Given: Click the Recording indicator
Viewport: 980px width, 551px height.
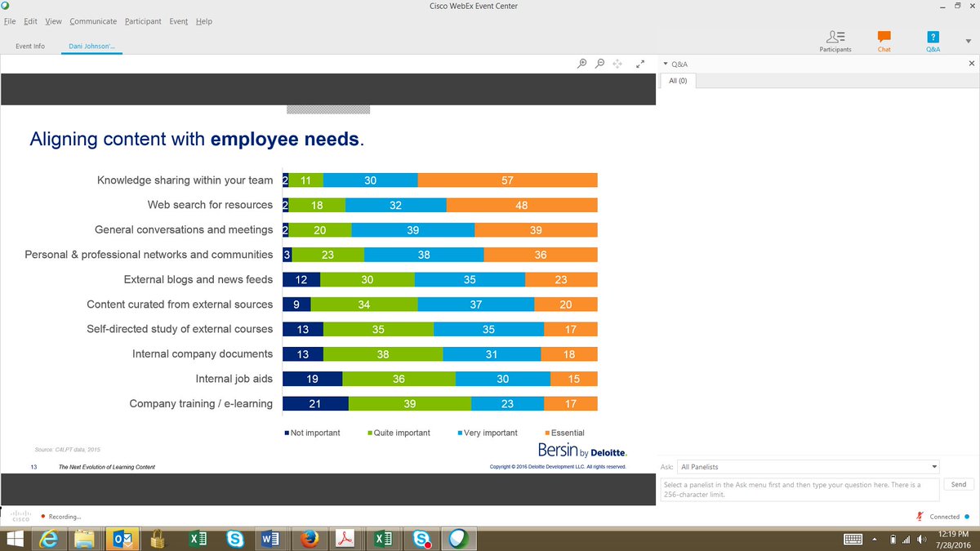Looking at the screenshot, I should coord(61,517).
